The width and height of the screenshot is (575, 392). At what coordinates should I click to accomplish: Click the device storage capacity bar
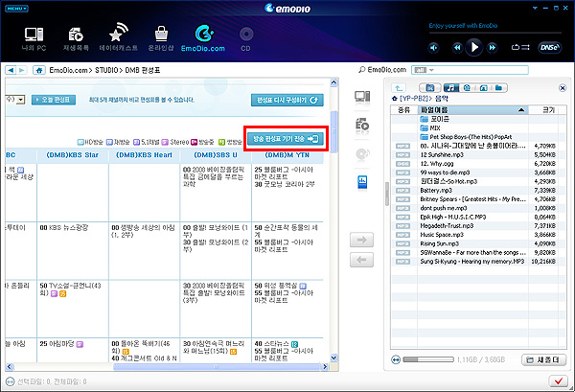click(428, 359)
